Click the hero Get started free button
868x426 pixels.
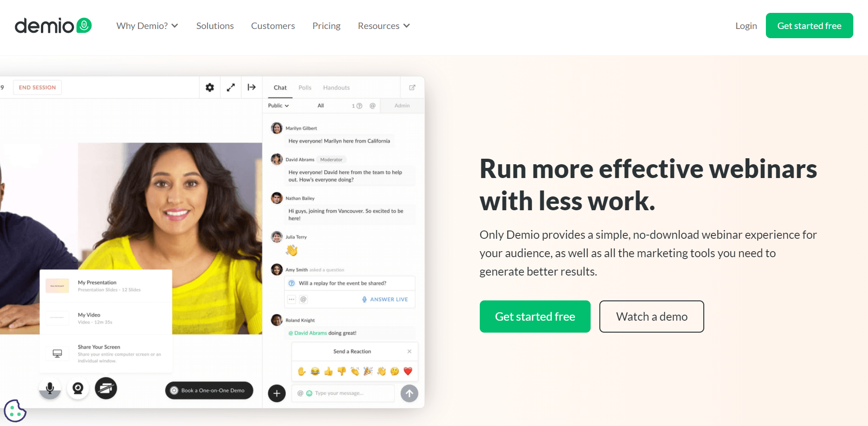[535, 317]
